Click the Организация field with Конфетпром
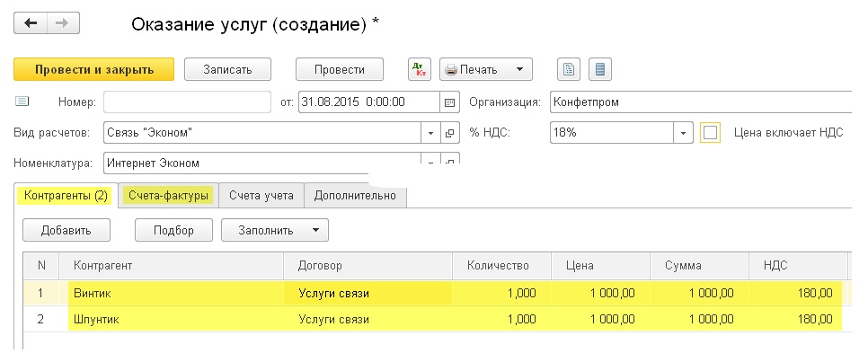Image resolution: width=868 pixels, height=362 pixels. pos(701,102)
